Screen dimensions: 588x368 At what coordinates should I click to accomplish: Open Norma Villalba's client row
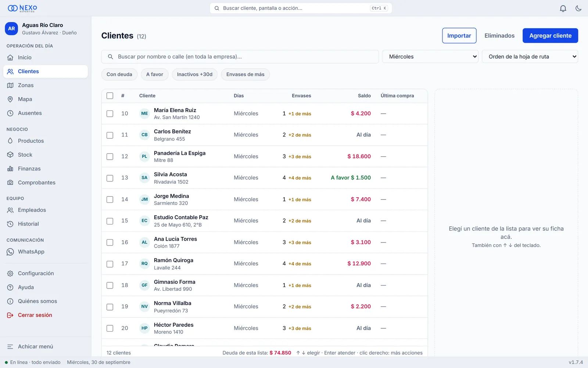click(265, 307)
